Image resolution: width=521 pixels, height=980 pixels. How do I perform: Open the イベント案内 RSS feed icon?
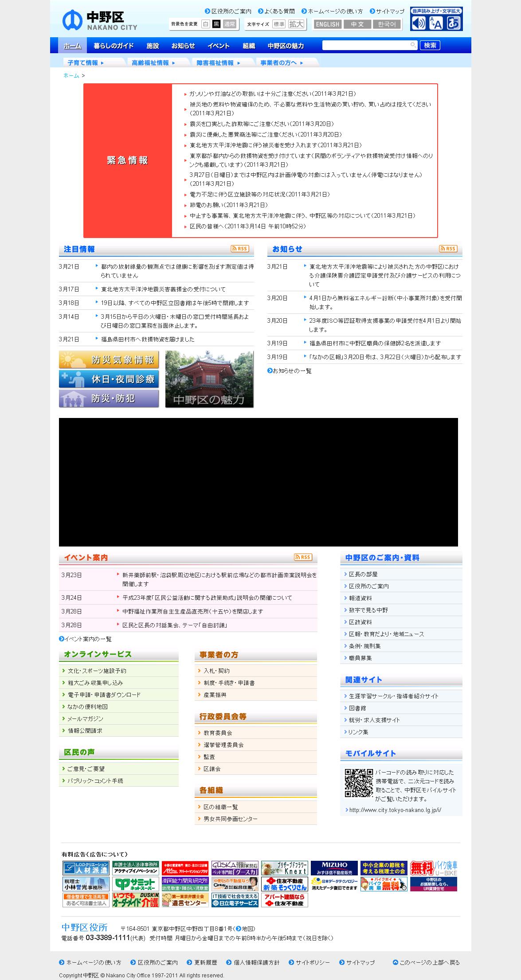pos(303,557)
